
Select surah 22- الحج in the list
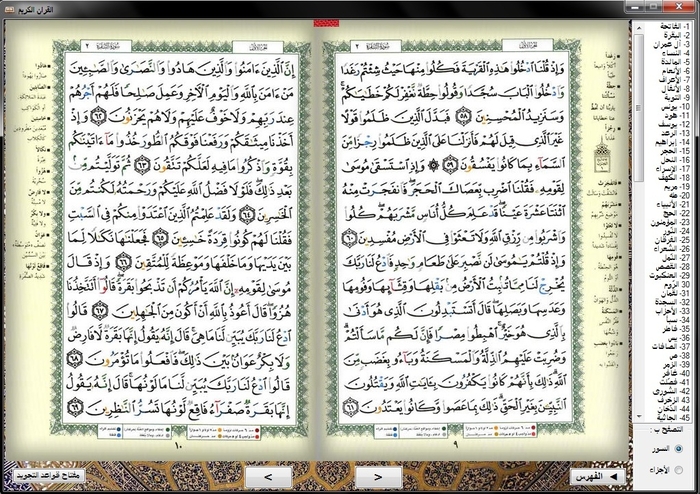click(x=677, y=213)
